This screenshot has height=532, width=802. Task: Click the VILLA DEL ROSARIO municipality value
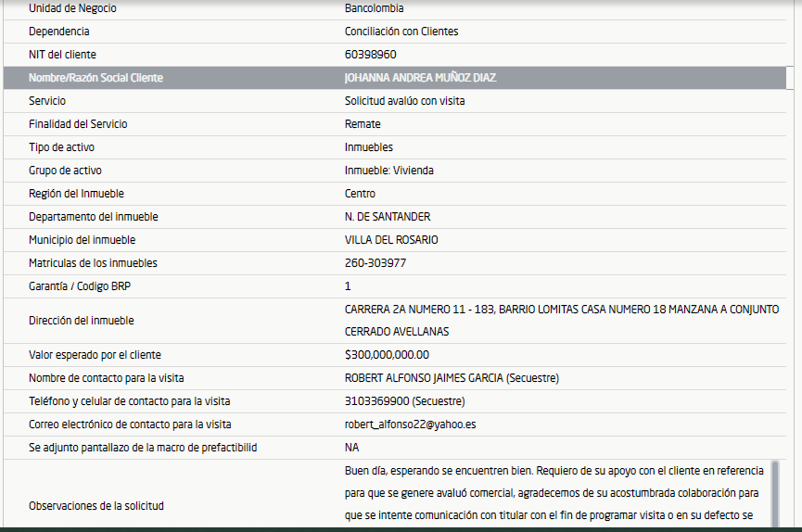point(391,240)
